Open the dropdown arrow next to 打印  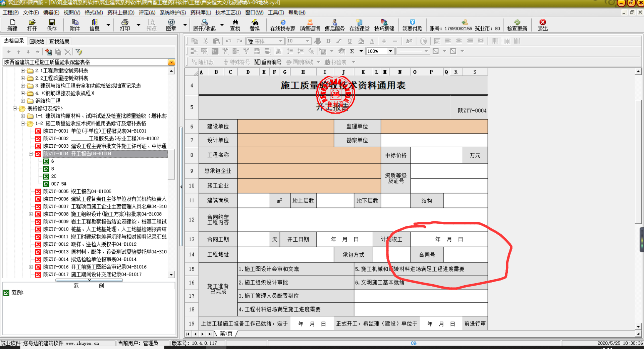[x=139, y=25]
